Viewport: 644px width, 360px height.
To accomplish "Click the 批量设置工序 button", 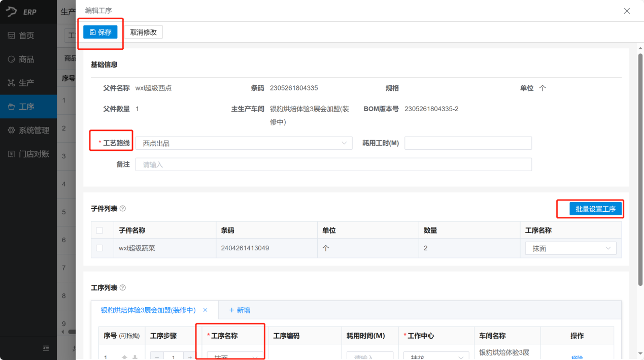I will [x=595, y=209].
